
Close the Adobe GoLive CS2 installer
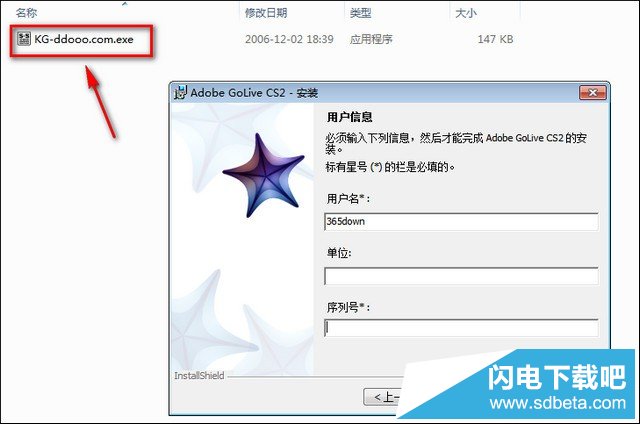tap(593, 93)
